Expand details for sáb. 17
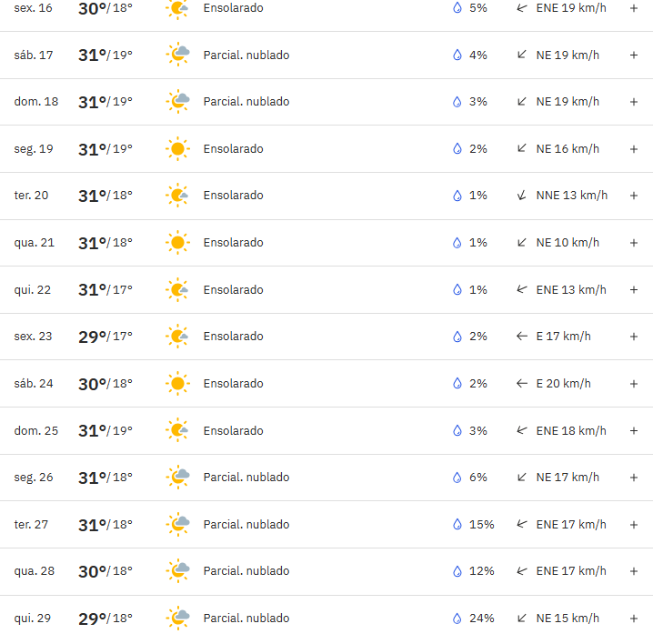The image size is (653, 644). point(633,55)
